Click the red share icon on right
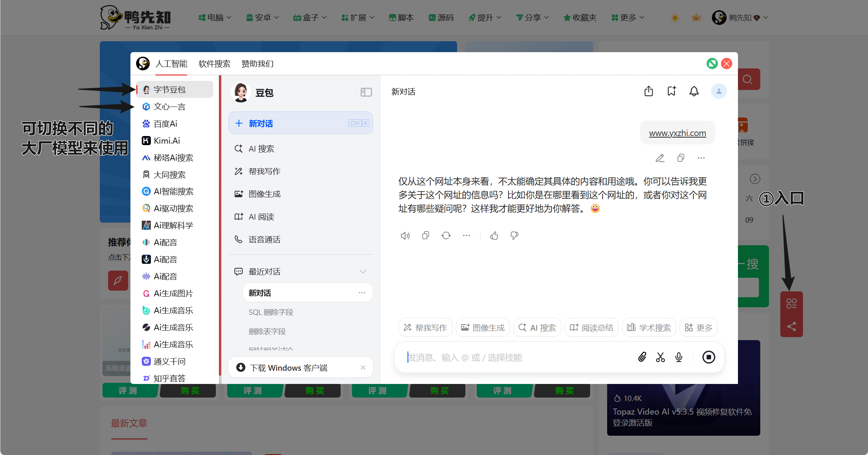868x455 pixels. 792,326
